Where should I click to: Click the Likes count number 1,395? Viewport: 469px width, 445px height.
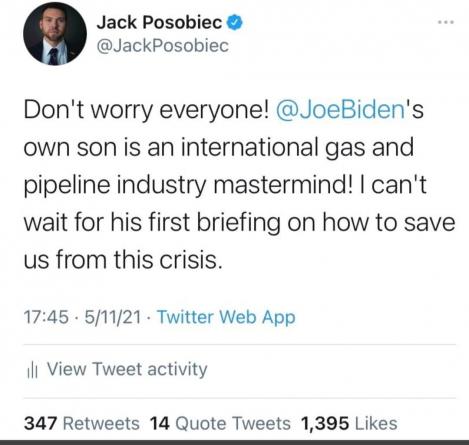coord(325,423)
